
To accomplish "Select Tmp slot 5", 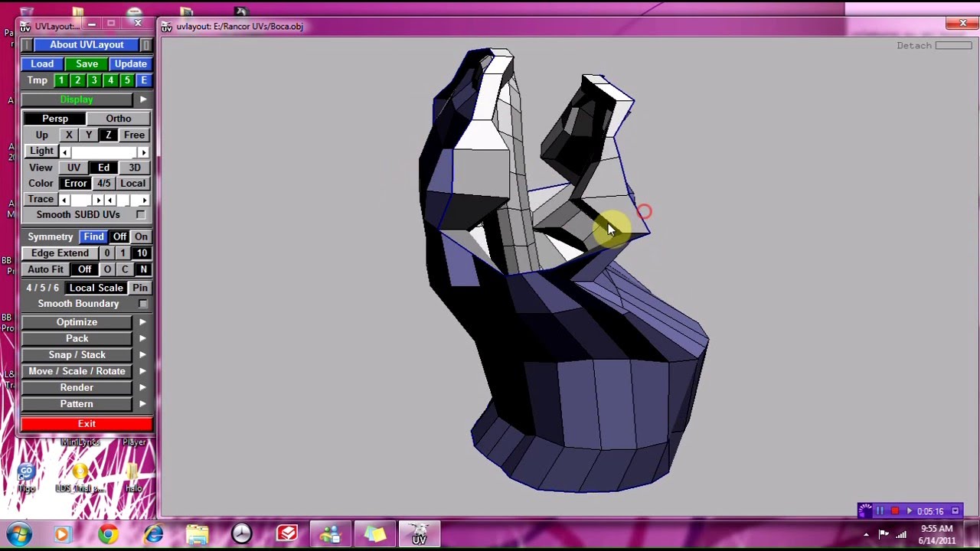I will [x=126, y=80].
